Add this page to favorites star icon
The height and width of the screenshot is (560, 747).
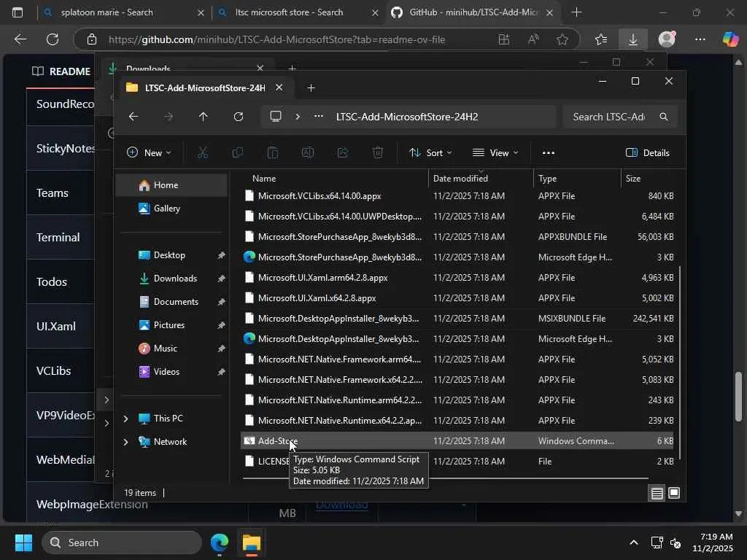click(x=562, y=39)
